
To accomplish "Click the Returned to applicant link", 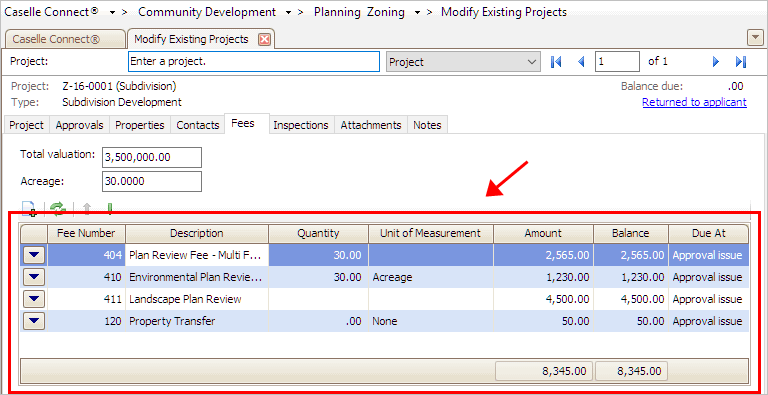I will point(694,102).
